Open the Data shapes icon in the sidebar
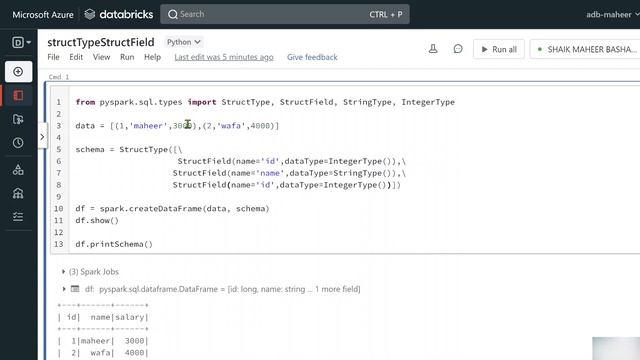The image size is (640, 360). click(x=18, y=169)
